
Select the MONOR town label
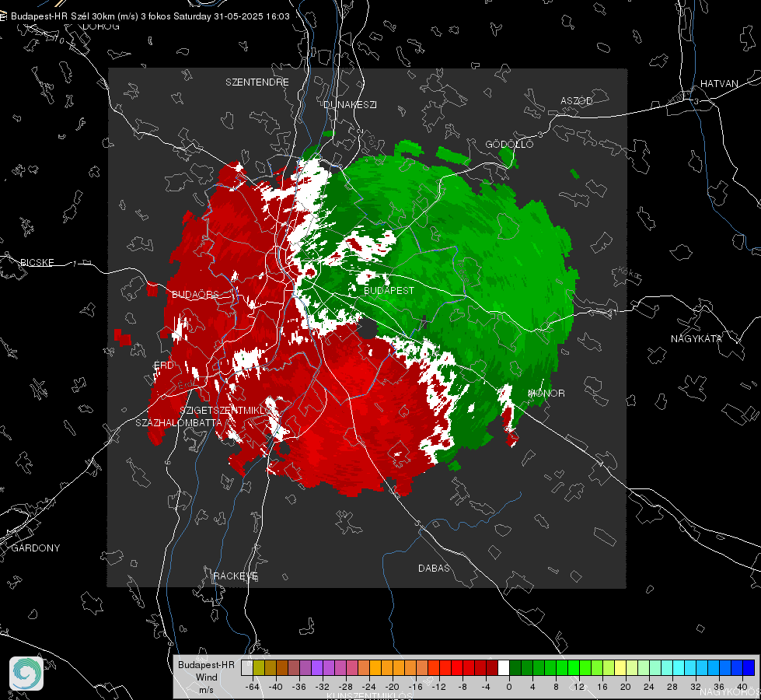click(546, 393)
